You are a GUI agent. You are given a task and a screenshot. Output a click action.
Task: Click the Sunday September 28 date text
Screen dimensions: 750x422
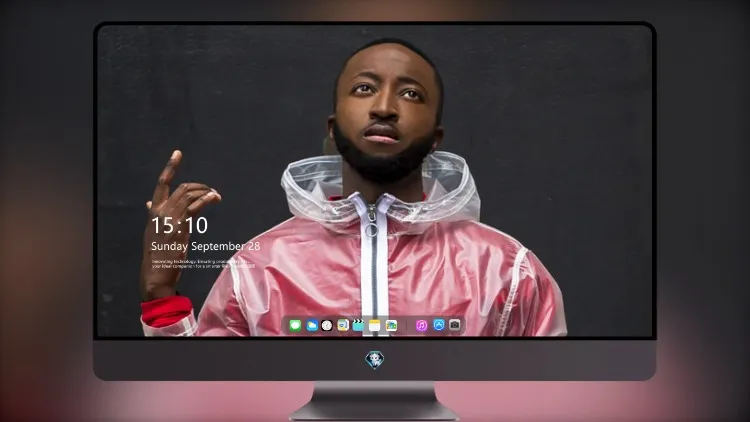point(206,246)
